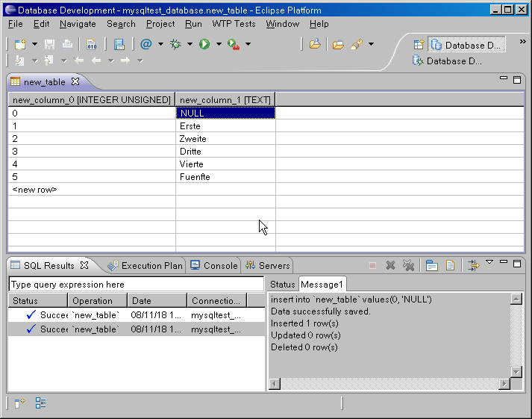Click the Back navigation arrow icon
Screen dimensions: 532x419
96,60
